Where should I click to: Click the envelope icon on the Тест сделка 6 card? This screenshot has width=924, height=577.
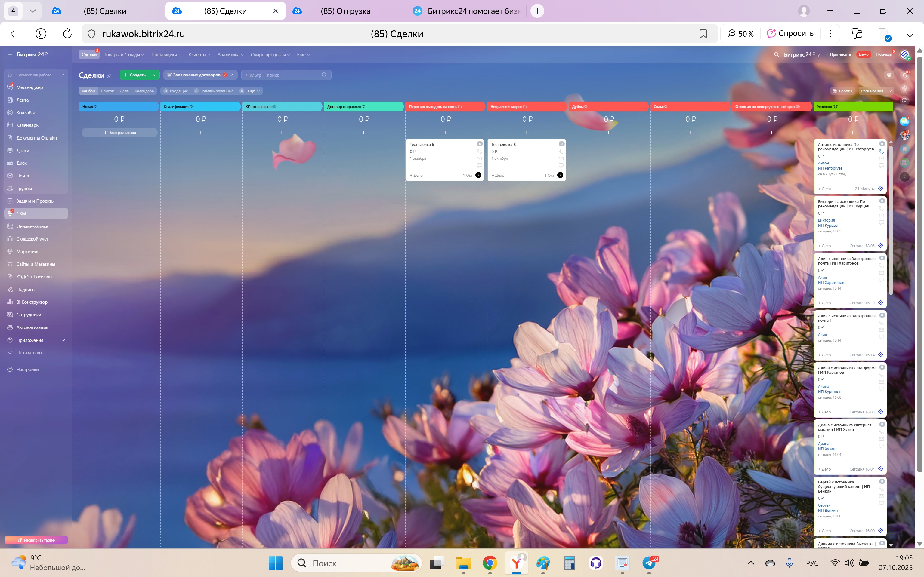(x=479, y=158)
